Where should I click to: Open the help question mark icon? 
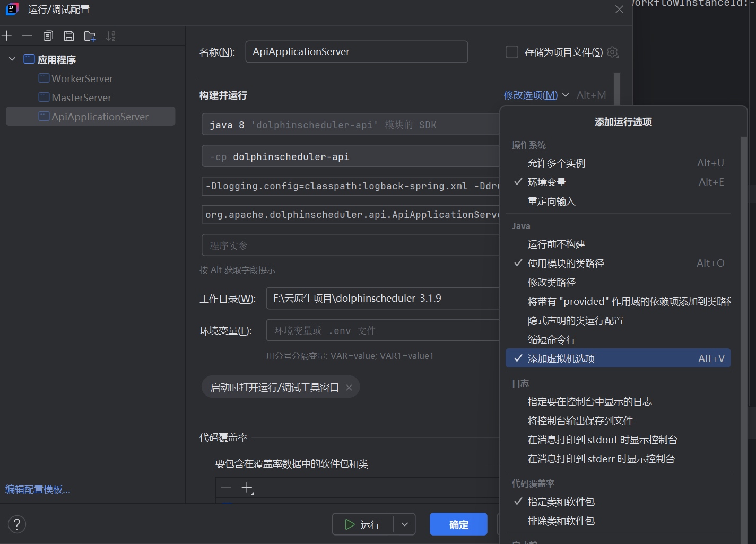point(17,524)
